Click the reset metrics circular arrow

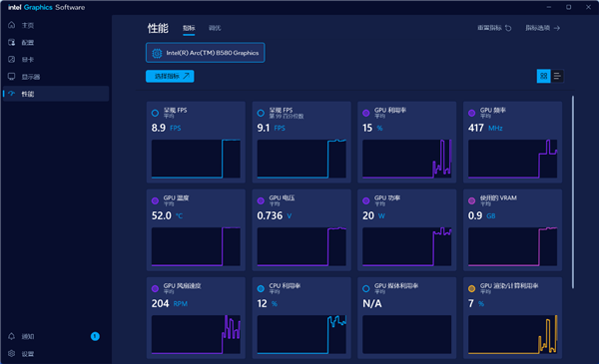point(508,28)
